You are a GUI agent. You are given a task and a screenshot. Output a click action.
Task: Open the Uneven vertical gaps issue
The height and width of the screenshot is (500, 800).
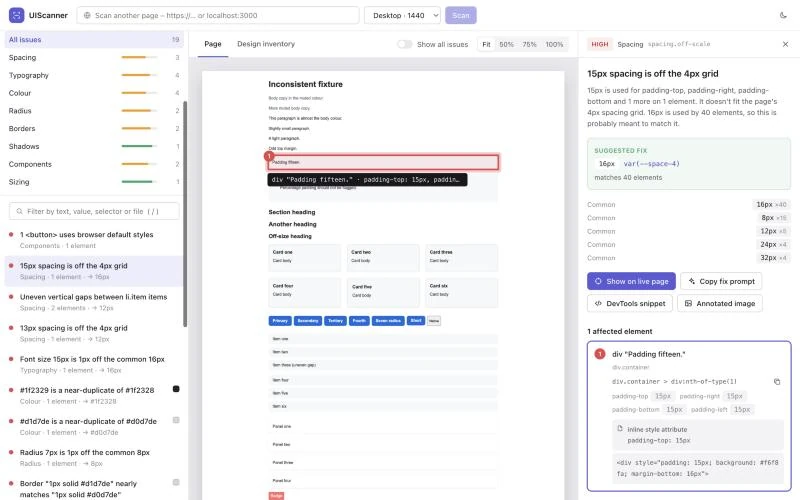coord(94,302)
